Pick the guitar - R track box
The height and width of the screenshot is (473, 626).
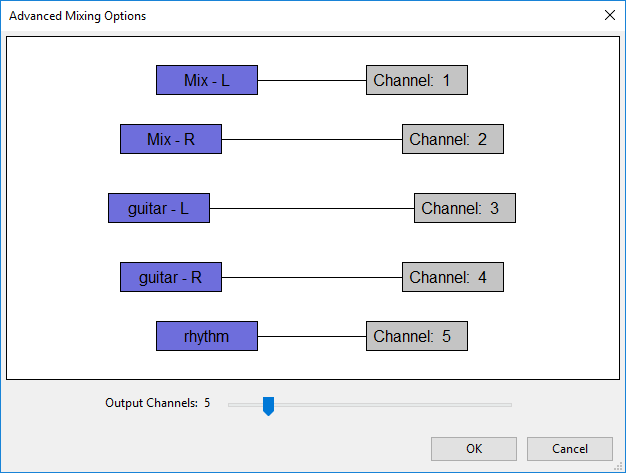pos(171,277)
